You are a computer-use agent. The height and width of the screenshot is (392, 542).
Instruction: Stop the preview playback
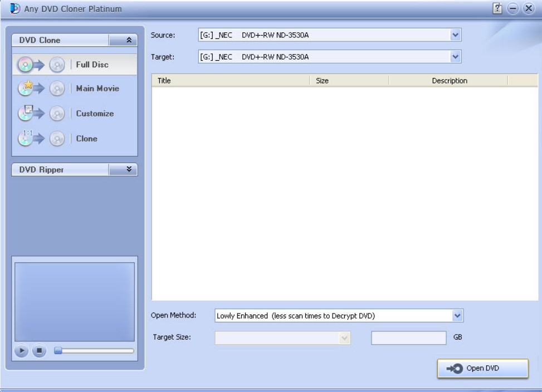click(x=39, y=351)
